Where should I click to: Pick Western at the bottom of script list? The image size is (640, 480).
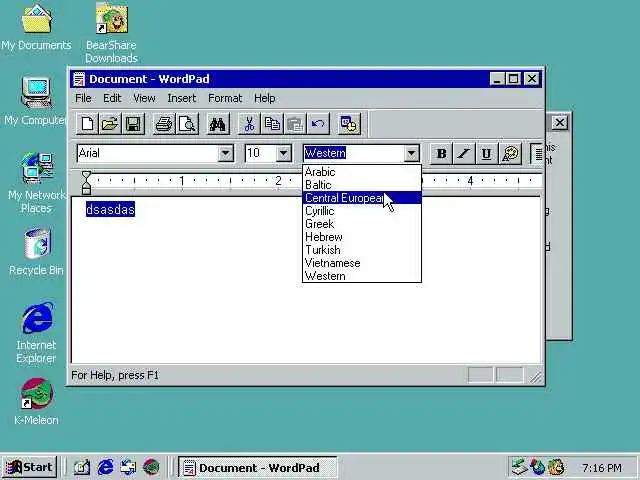click(362, 276)
